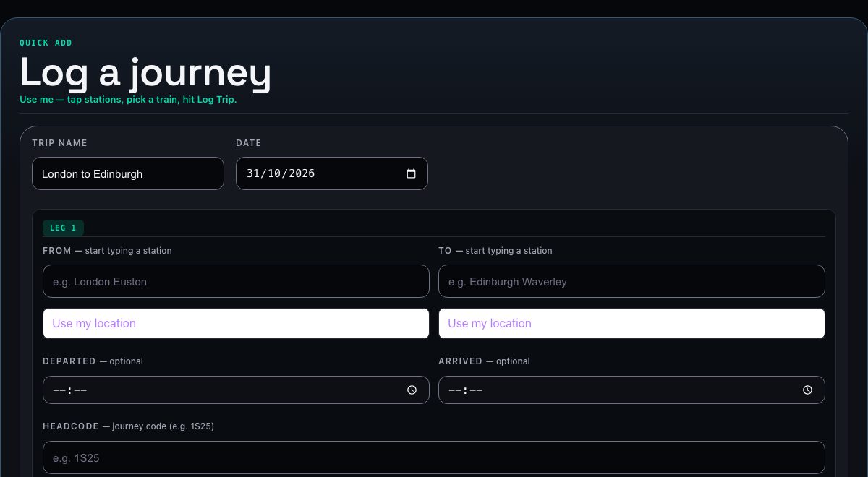Open the Departed time picker clock icon
Viewport: 868px width, 477px height.
click(x=412, y=390)
